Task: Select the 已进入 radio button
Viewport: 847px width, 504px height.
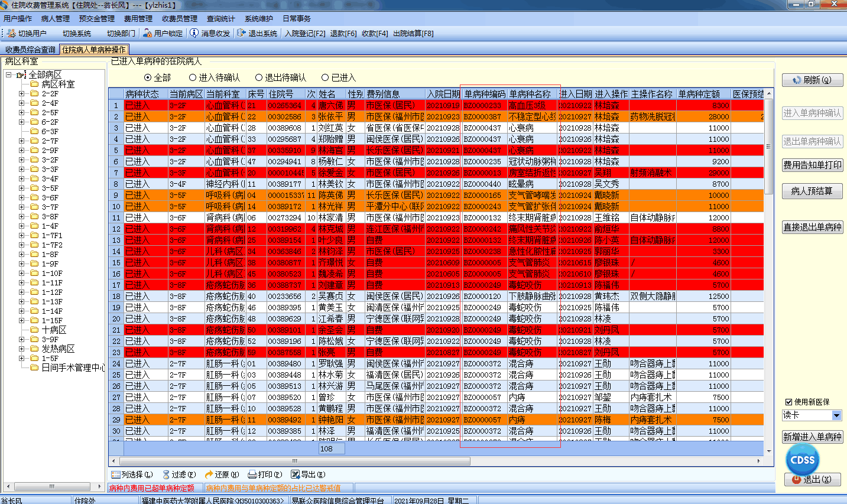Action: [325, 77]
